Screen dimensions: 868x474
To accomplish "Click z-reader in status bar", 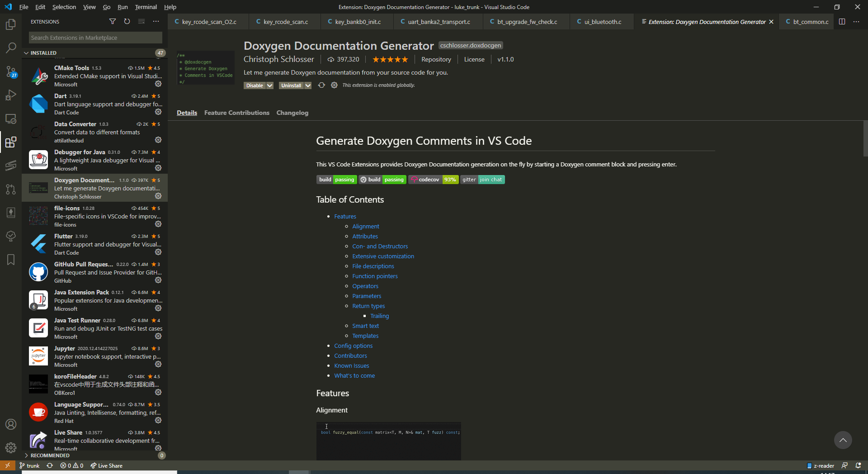I will pyautogui.click(x=821, y=465).
